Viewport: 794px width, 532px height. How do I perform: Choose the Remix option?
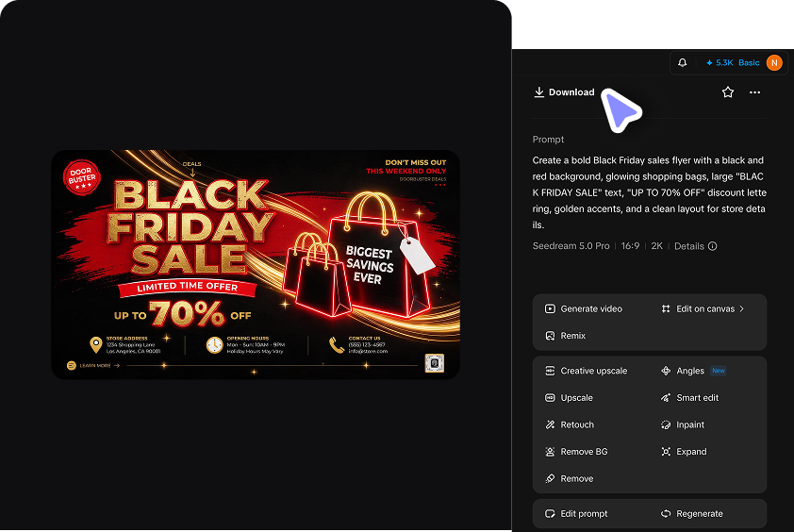point(565,336)
